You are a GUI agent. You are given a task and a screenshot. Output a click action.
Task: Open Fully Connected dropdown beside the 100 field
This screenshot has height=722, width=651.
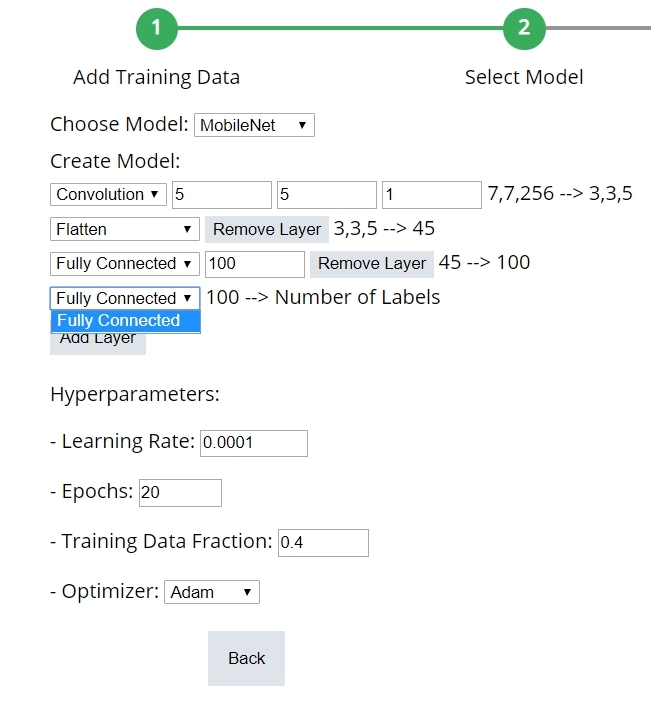[x=125, y=264]
